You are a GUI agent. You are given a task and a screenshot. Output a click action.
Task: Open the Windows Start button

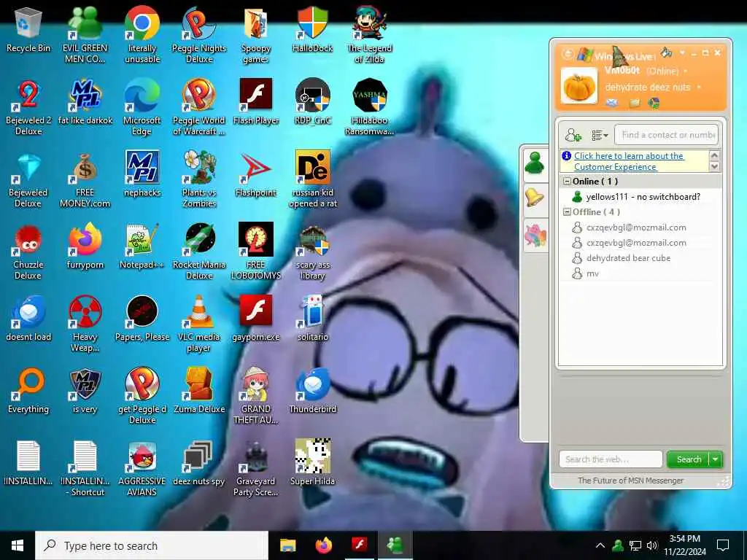(18, 545)
